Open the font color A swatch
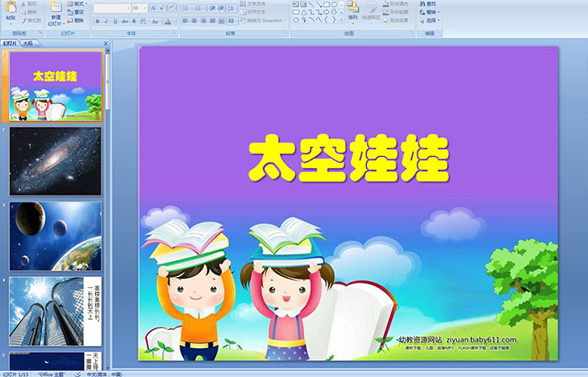The width and height of the screenshot is (588, 377). (168, 21)
